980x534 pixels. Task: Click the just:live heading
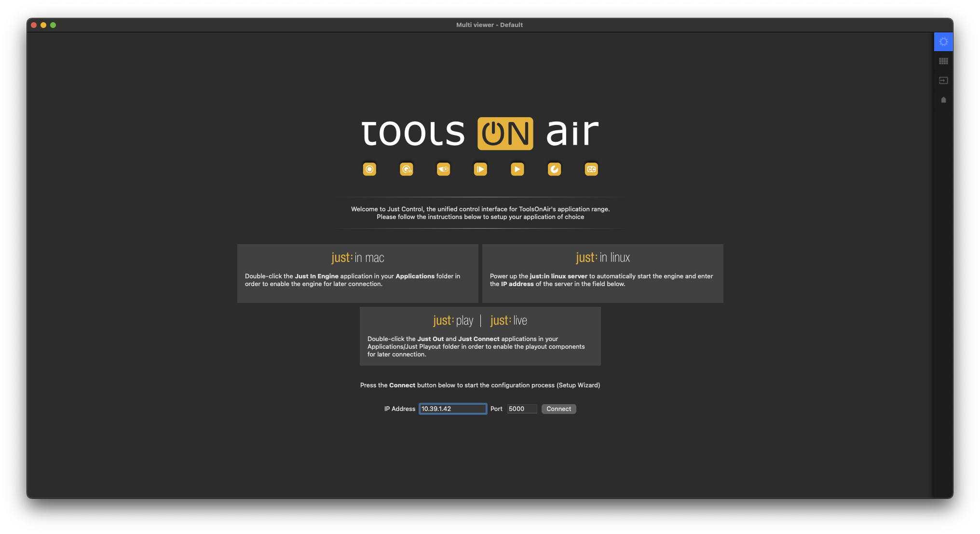(x=509, y=321)
